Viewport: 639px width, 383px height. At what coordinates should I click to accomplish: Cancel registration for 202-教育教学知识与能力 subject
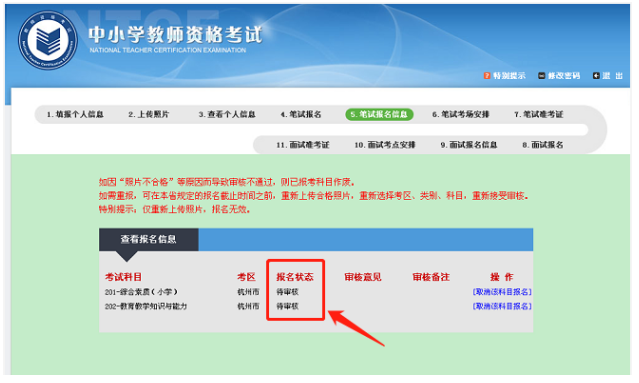coord(502,306)
